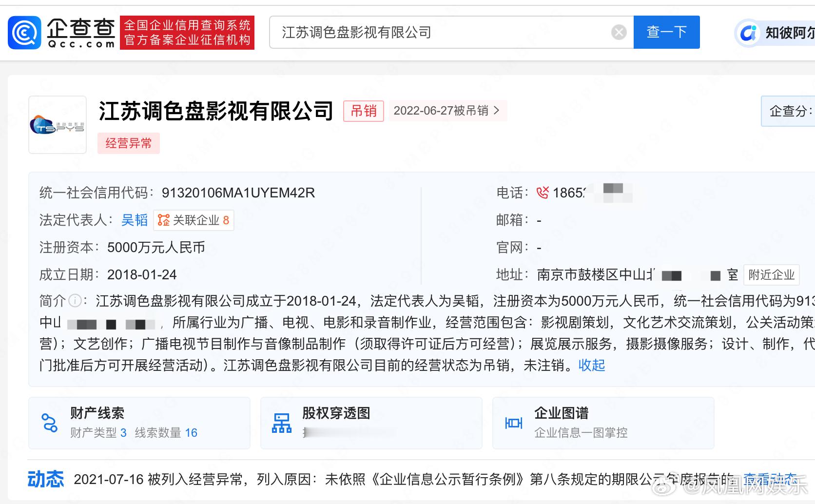Click the info icon next to 简介
Screen dimensions: 815x504
click(75, 301)
